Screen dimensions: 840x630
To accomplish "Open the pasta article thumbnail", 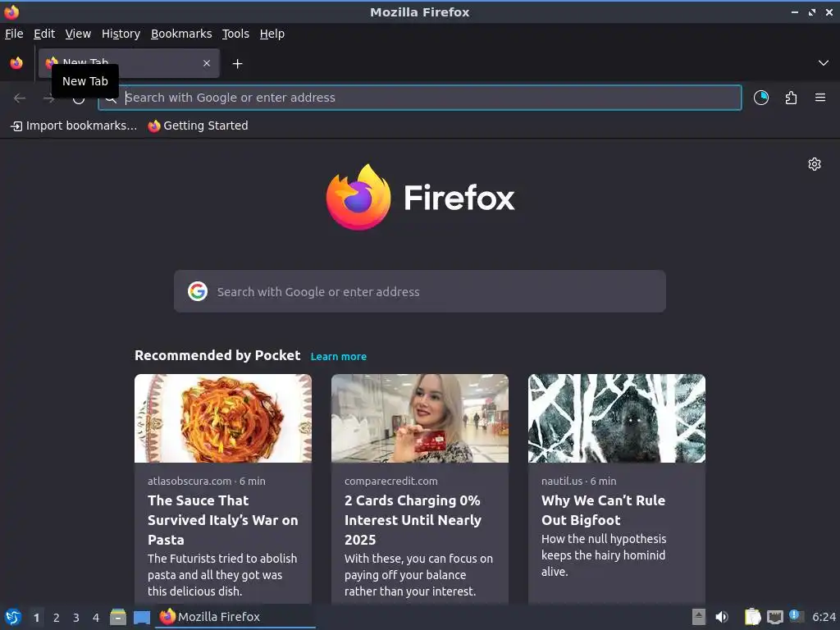I will 223,418.
